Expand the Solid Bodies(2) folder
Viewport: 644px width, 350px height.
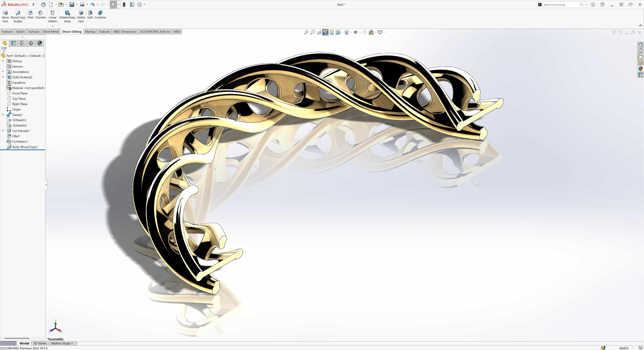[x=3, y=77]
